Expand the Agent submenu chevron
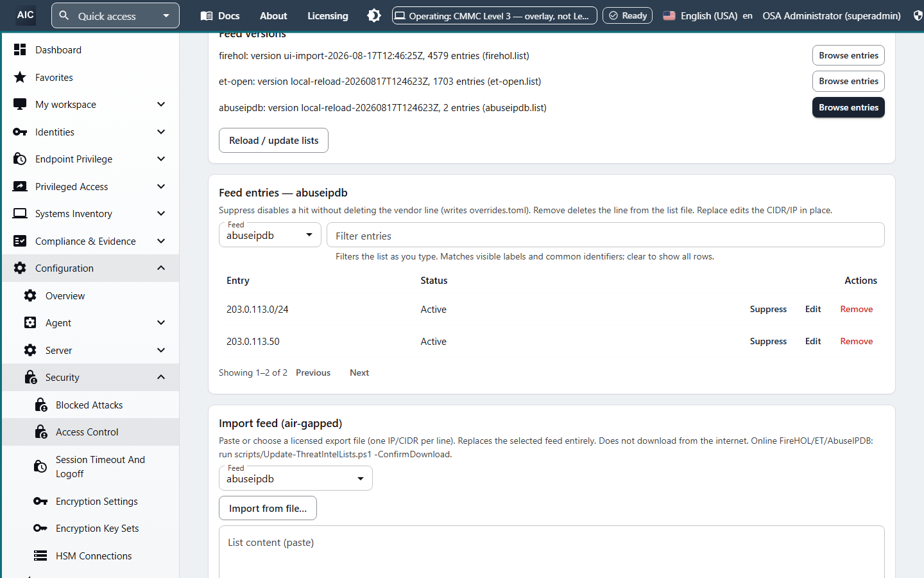924x578 pixels. [161, 322]
